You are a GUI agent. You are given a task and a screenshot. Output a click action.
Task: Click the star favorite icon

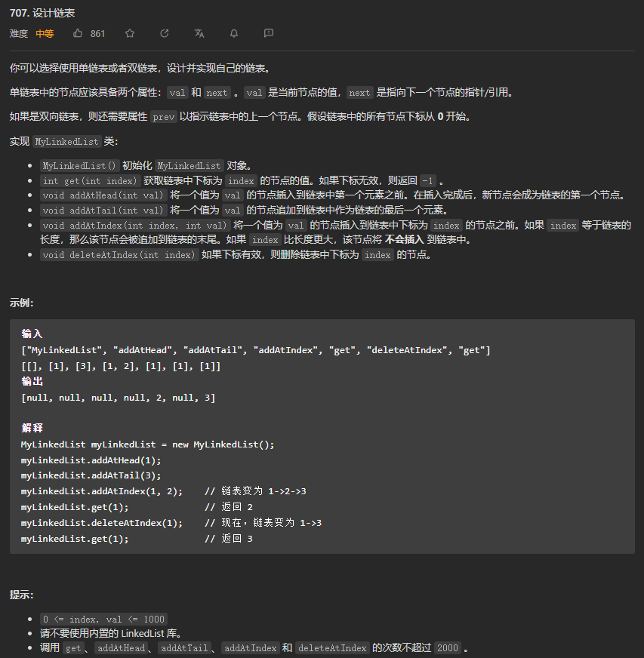(130, 33)
